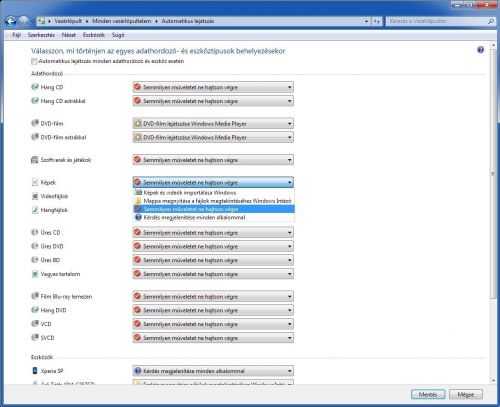500x407 pixels.
Task: Click the search magnifier icon
Action: click(x=491, y=21)
